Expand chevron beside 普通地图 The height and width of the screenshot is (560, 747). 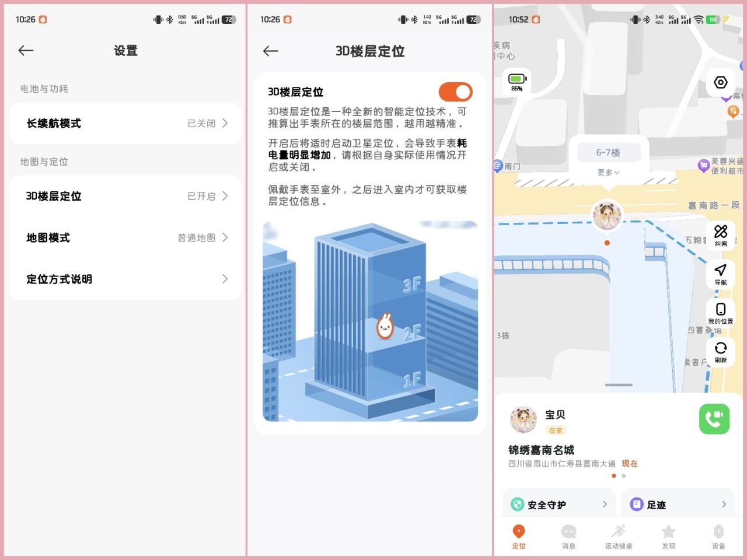click(x=225, y=237)
